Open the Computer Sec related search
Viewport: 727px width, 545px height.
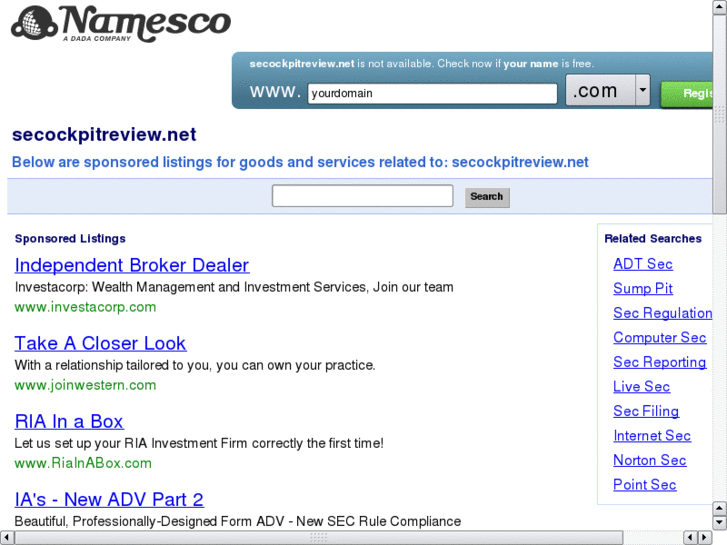[x=659, y=338]
